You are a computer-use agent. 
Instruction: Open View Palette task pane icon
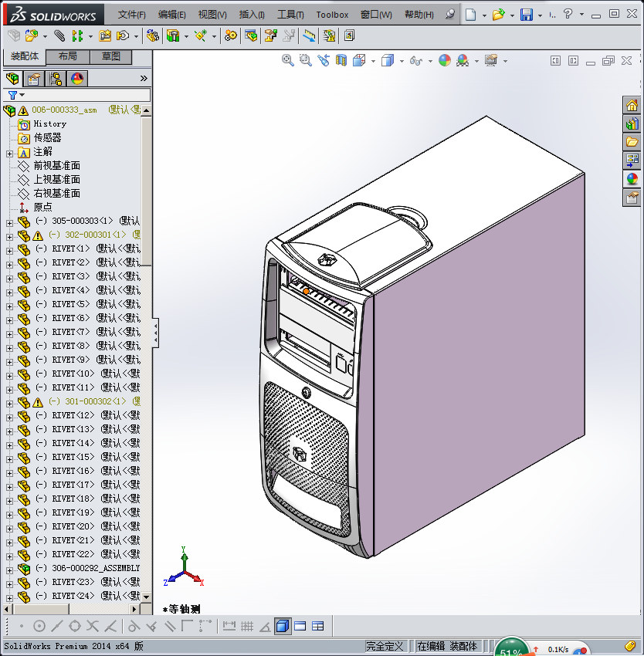[x=632, y=161]
